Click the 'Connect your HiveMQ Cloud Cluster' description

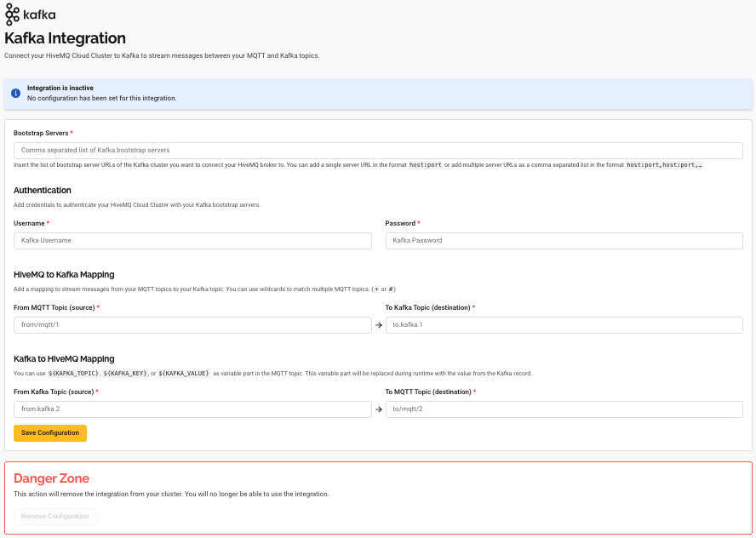click(x=162, y=55)
